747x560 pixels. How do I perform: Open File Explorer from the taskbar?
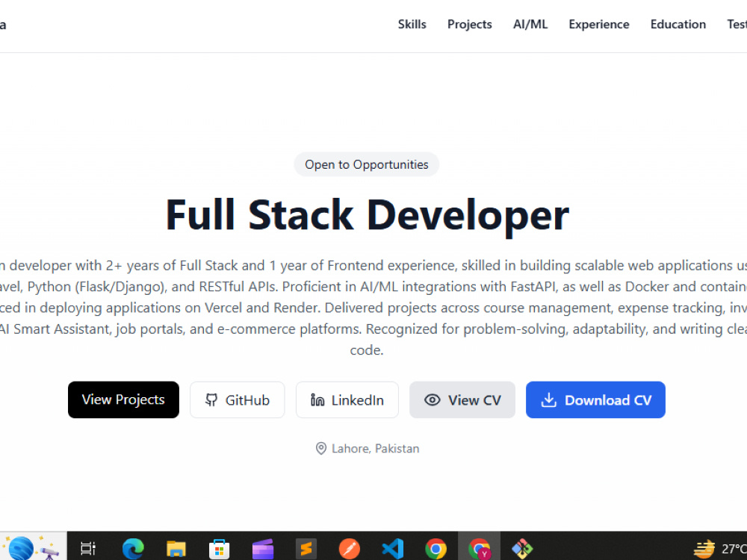tap(176, 549)
